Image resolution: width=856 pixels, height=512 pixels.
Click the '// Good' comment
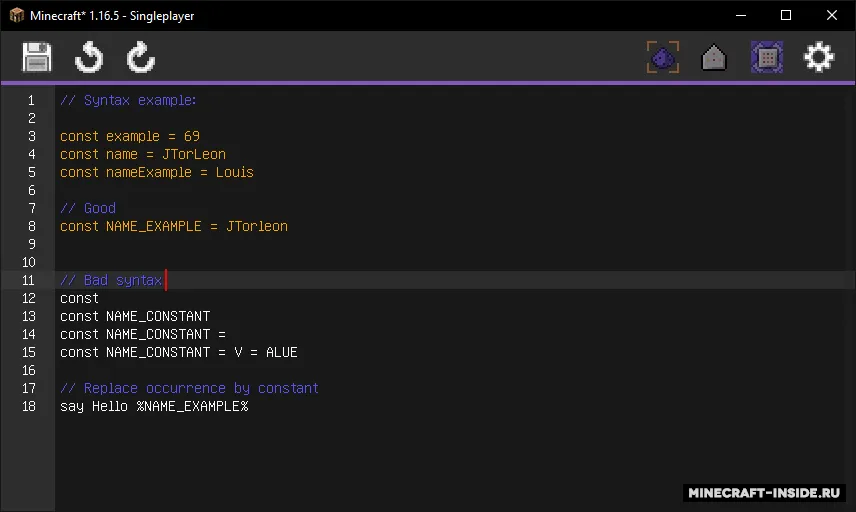coord(88,208)
